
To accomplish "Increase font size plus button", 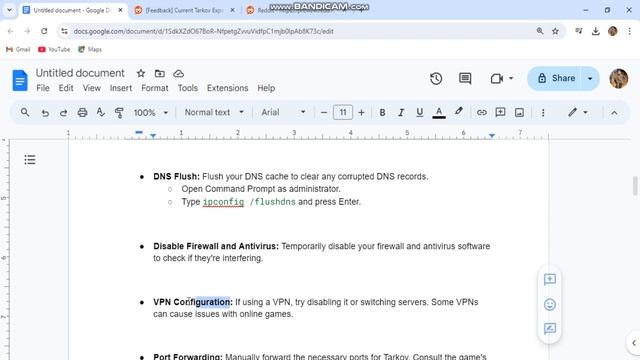I will point(361,113).
